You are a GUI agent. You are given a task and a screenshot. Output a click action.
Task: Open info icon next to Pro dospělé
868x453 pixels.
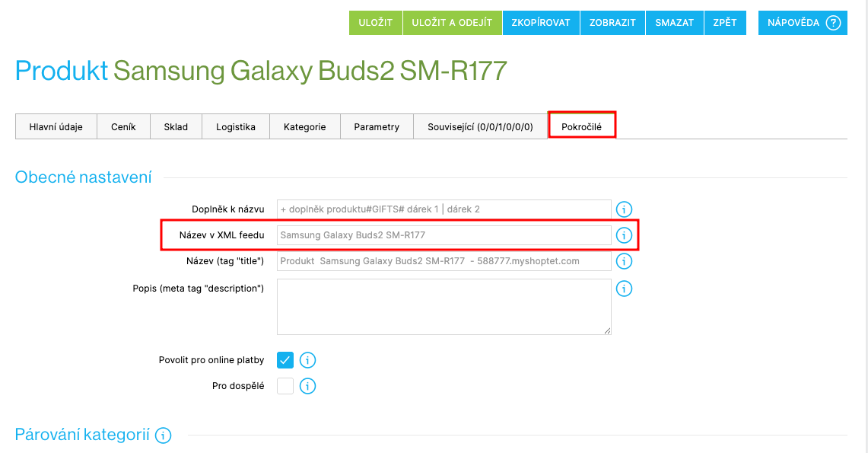(x=308, y=386)
